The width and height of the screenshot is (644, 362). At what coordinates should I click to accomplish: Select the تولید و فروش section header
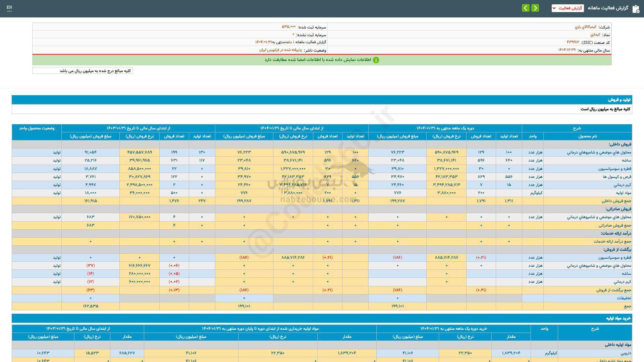coord(620,100)
